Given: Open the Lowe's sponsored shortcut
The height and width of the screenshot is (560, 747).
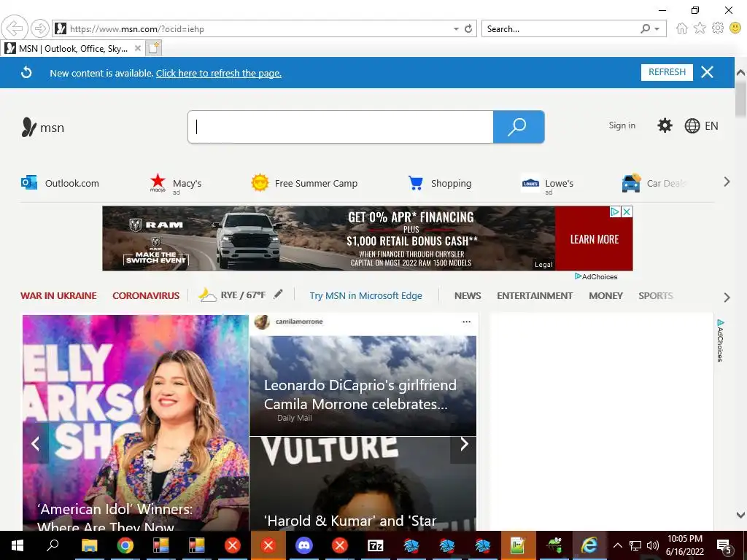Looking at the screenshot, I should (547, 184).
